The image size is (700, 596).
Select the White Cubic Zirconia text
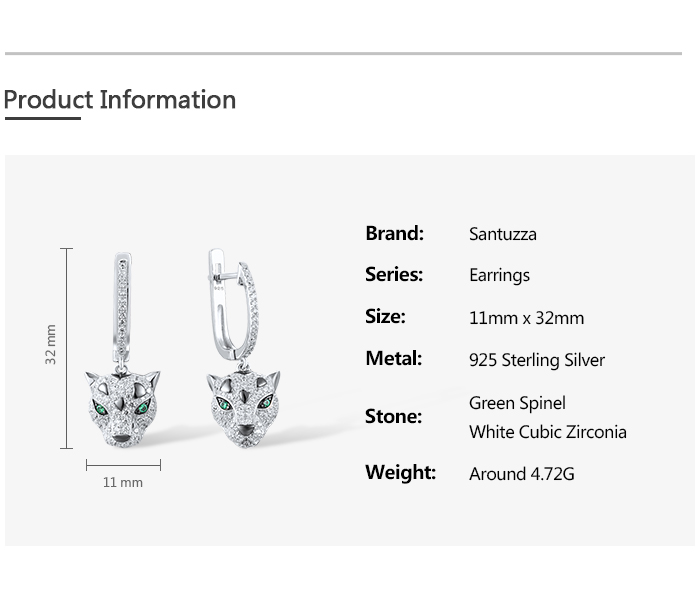[548, 432]
